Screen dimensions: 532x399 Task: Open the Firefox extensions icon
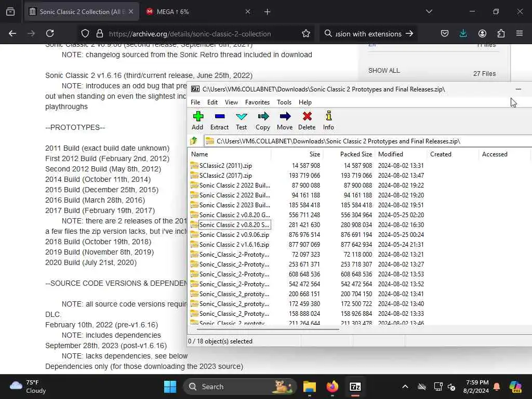click(x=501, y=33)
